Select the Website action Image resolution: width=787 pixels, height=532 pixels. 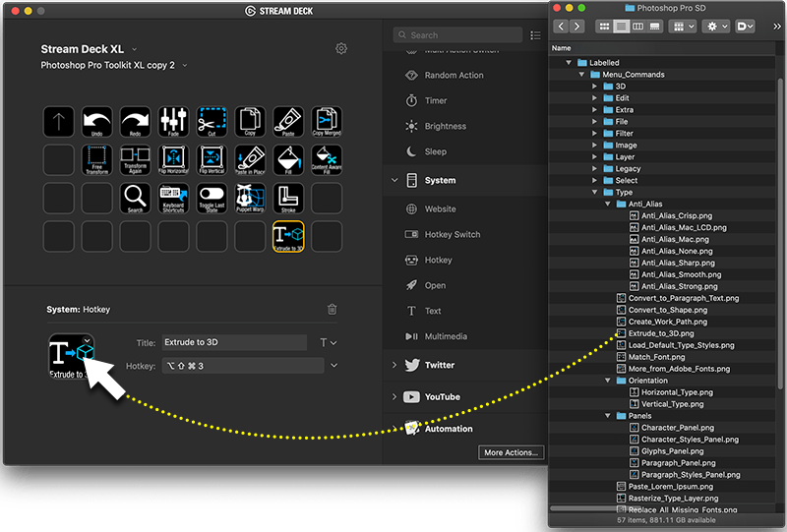tap(431, 208)
